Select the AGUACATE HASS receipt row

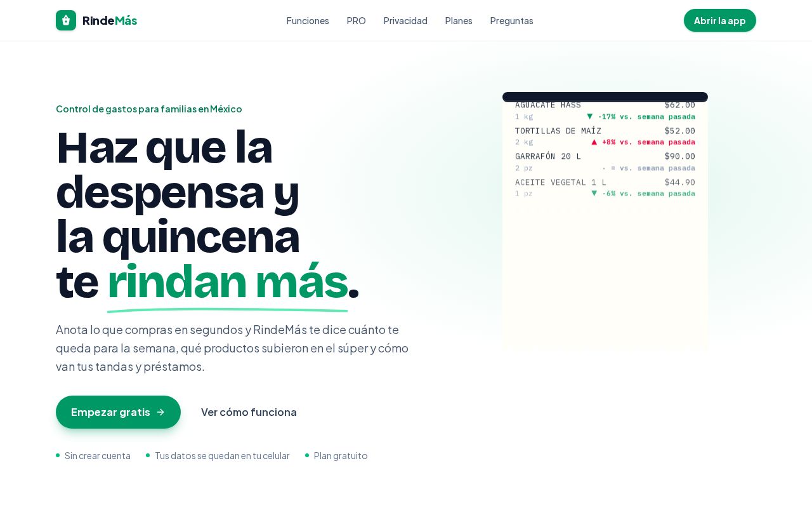point(605,110)
